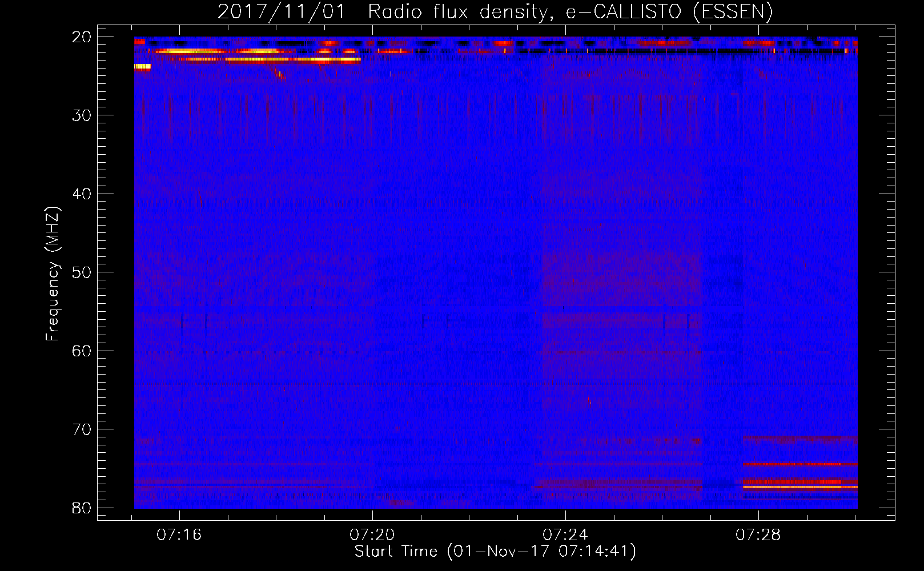Click the plot title text "Radio flux density, e-CALLISTO (ESSEN)"

tap(570, 12)
